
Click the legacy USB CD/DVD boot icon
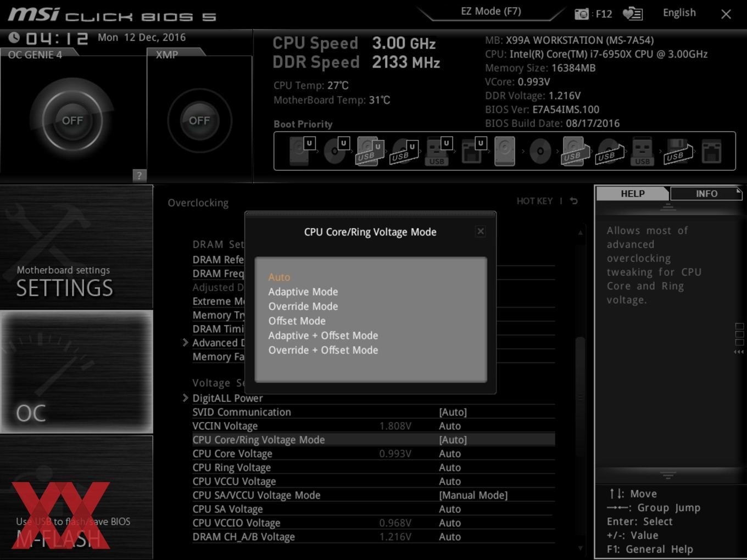click(610, 152)
